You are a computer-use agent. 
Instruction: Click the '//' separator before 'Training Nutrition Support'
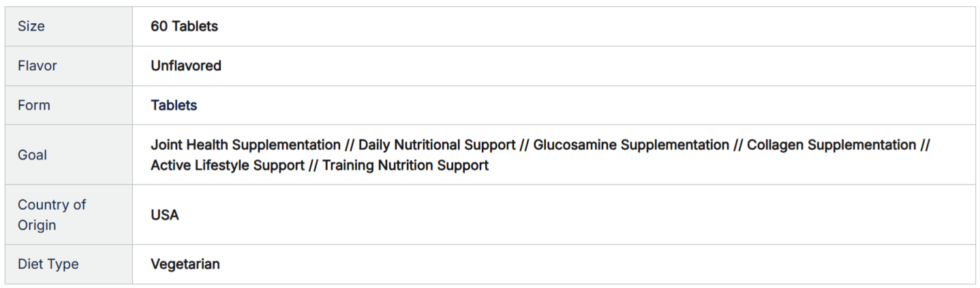point(313,165)
